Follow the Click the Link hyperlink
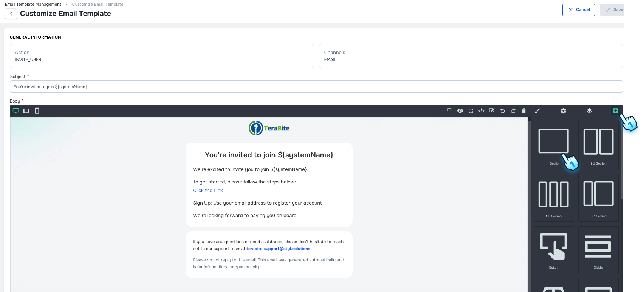 click(207, 190)
